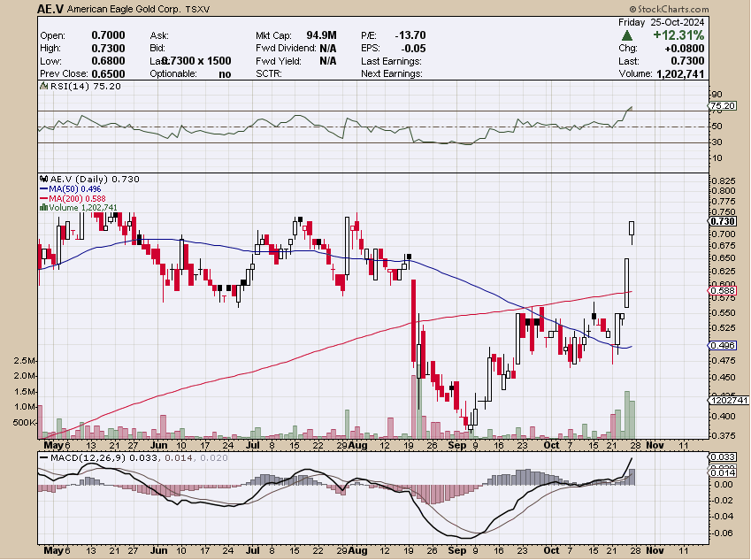Click the Volume value 1,202,741 in header

point(680,73)
